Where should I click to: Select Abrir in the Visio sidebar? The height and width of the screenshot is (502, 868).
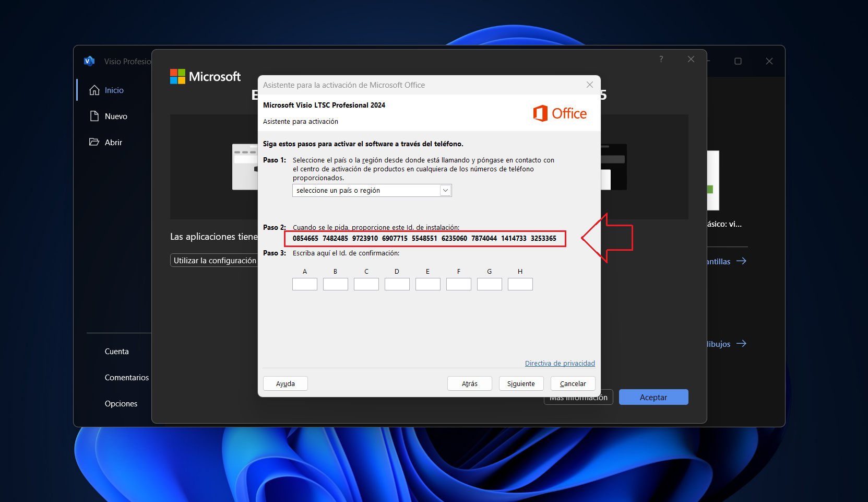(x=113, y=143)
